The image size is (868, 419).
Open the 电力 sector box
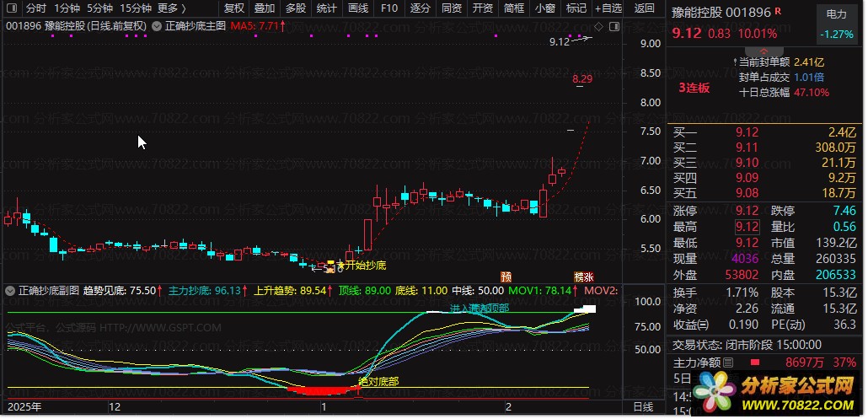point(836,24)
